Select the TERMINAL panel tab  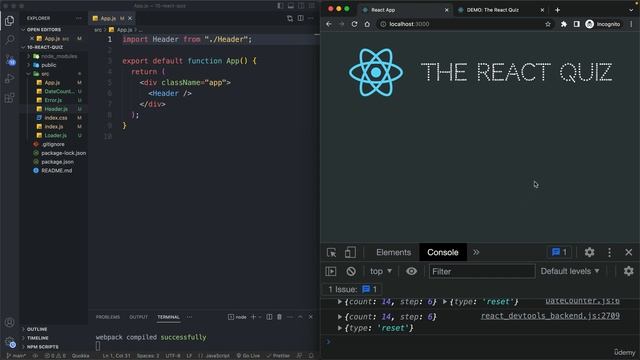click(x=169, y=317)
